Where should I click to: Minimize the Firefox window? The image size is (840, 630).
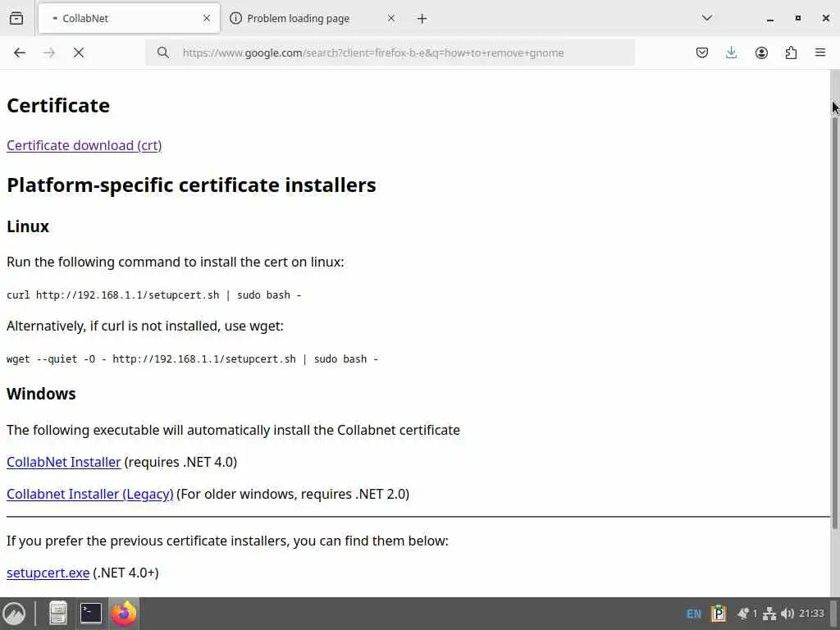[770, 19]
